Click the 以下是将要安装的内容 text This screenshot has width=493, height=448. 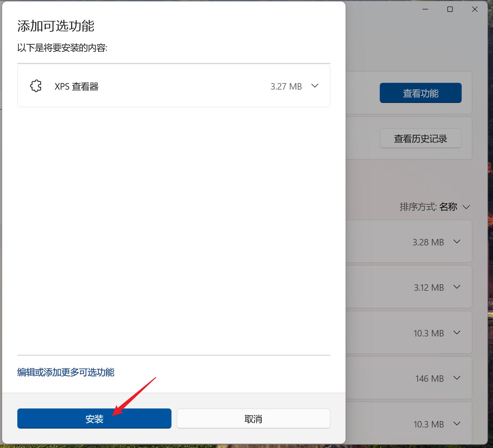tap(62, 48)
